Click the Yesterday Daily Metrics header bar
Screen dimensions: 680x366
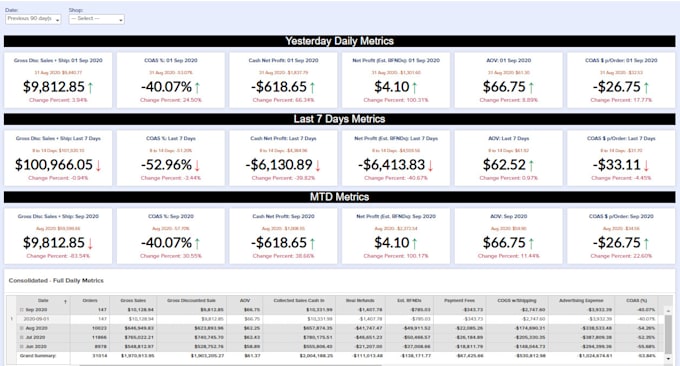point(340,41)
